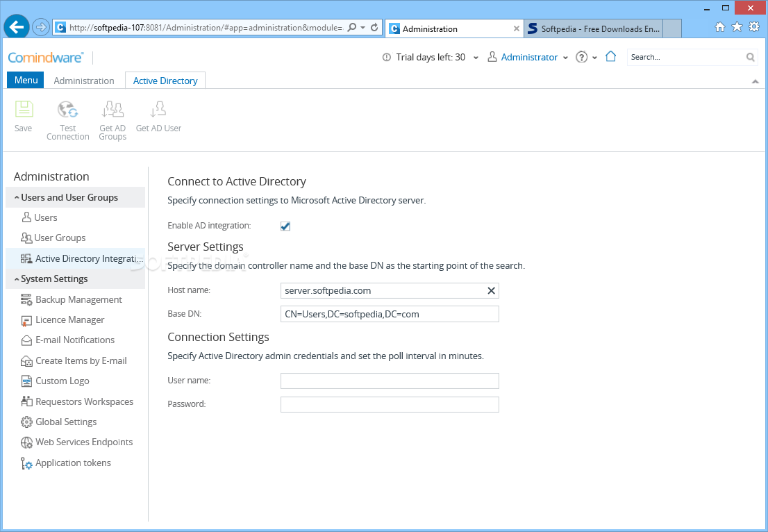Open Web Services Endpoints
This screenshot has width=768, height=532.
point(76,442)
